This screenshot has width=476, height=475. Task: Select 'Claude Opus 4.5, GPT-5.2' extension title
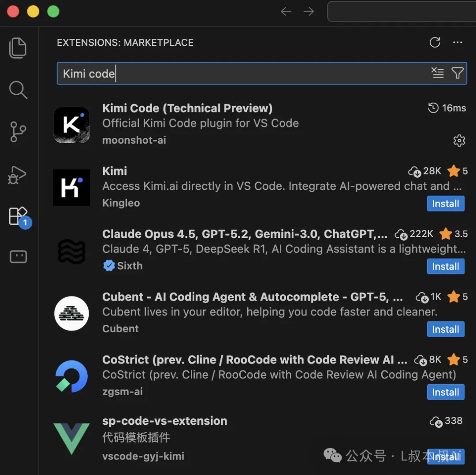click(245, 234)
